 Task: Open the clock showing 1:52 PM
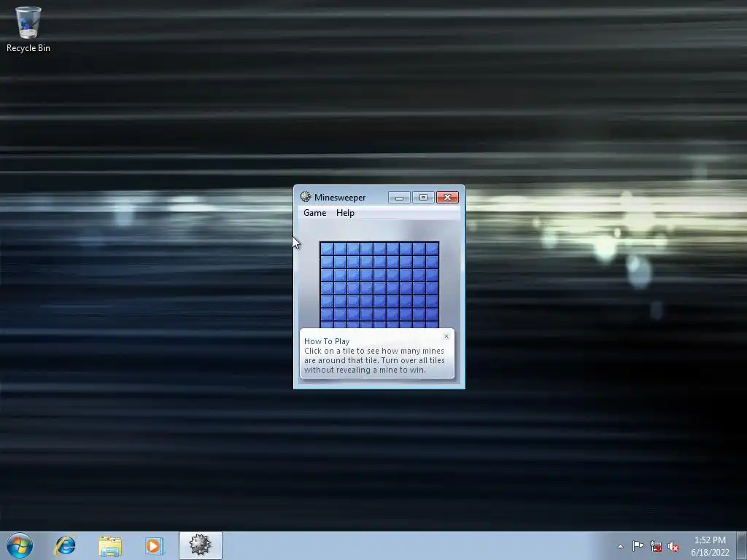[x=710, y=546]
